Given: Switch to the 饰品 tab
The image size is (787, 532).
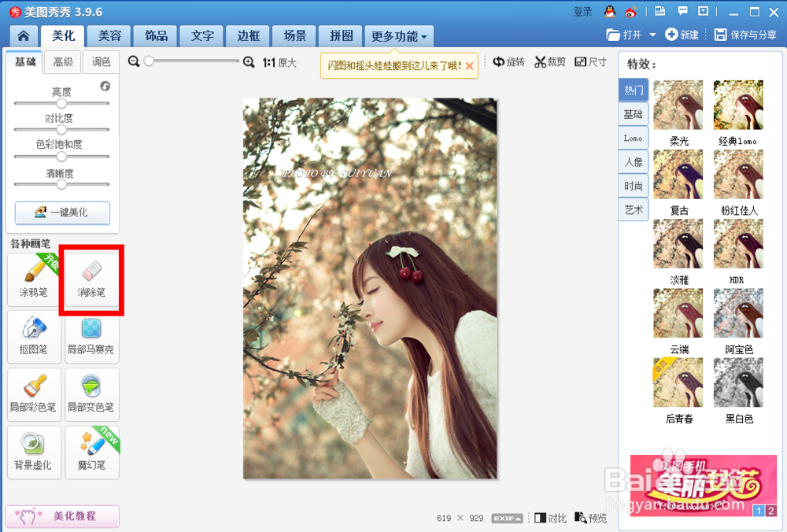Looking at the screenshot, I should pos(156,35).
